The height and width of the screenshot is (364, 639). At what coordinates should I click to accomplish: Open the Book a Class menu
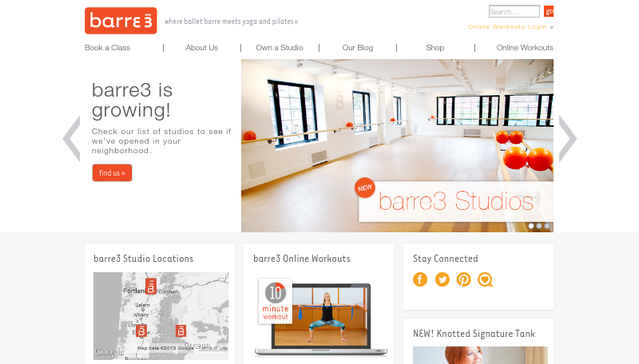tap(108, 48)
